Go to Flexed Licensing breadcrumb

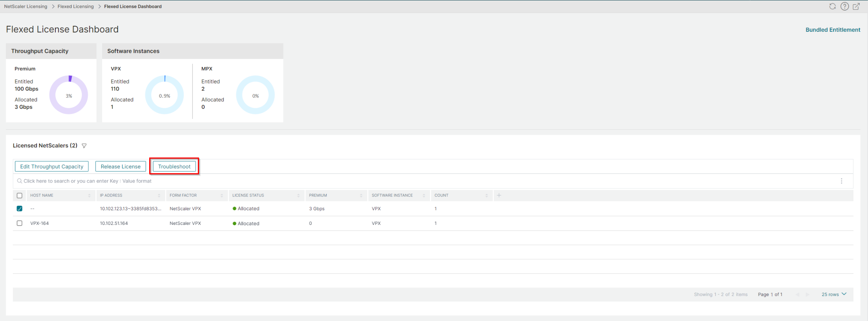[76, 6]
